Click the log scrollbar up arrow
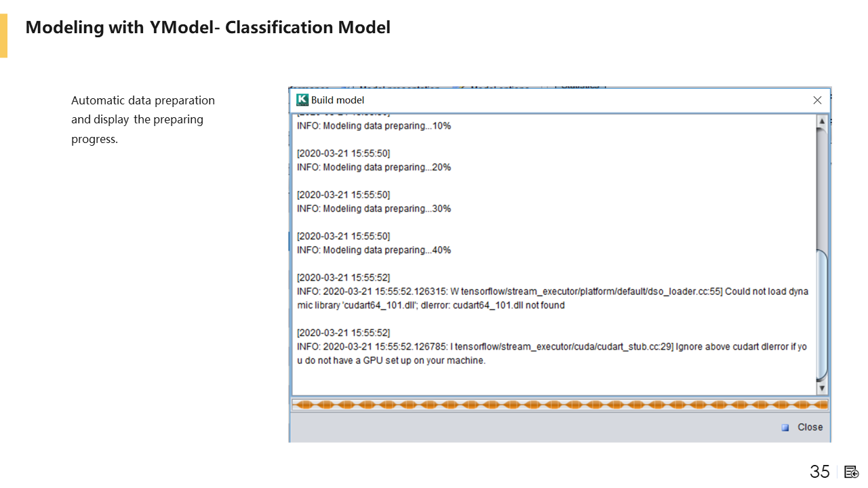This screenshot has width=868, height=488. pos(822,121)
